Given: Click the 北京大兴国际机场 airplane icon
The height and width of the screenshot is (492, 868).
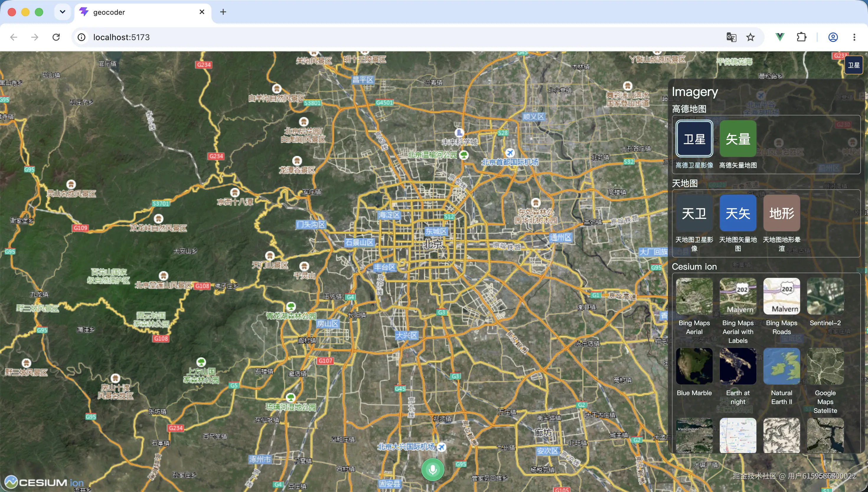Looking at the screenshot, I should pos(441,447).
